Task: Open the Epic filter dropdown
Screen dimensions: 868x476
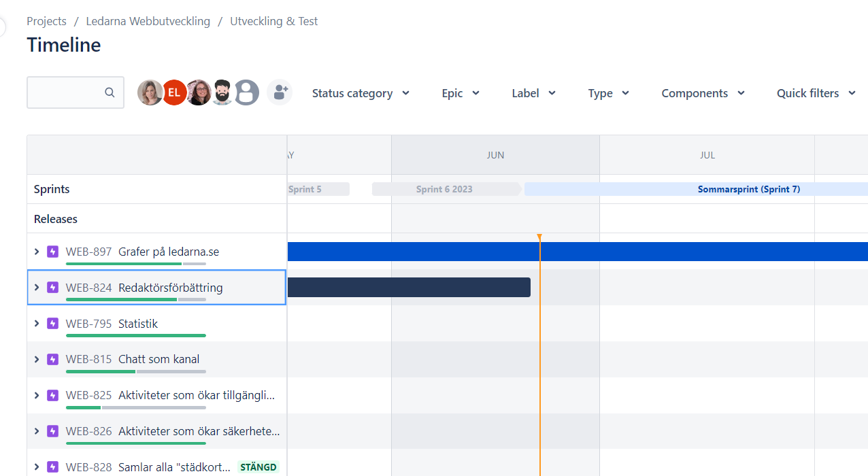Action: [461, 93]
